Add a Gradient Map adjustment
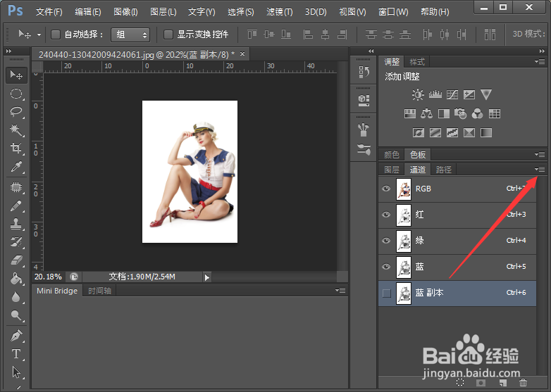This screenshot has width=551, height=392. tap(486, 132)
